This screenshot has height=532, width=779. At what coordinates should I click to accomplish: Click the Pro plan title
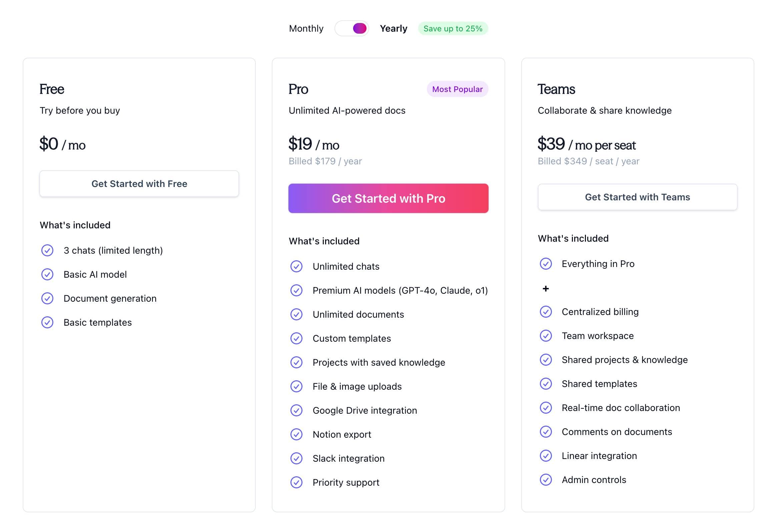298,89
